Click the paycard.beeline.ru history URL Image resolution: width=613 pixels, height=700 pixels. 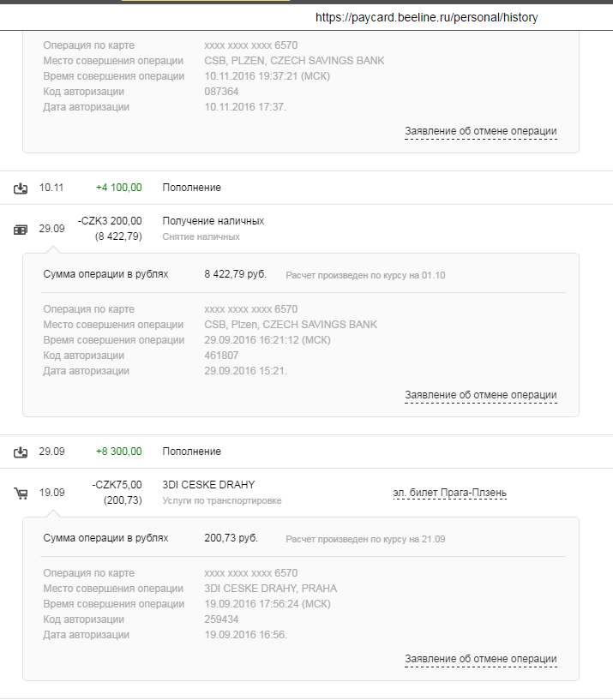pos(426,17)
